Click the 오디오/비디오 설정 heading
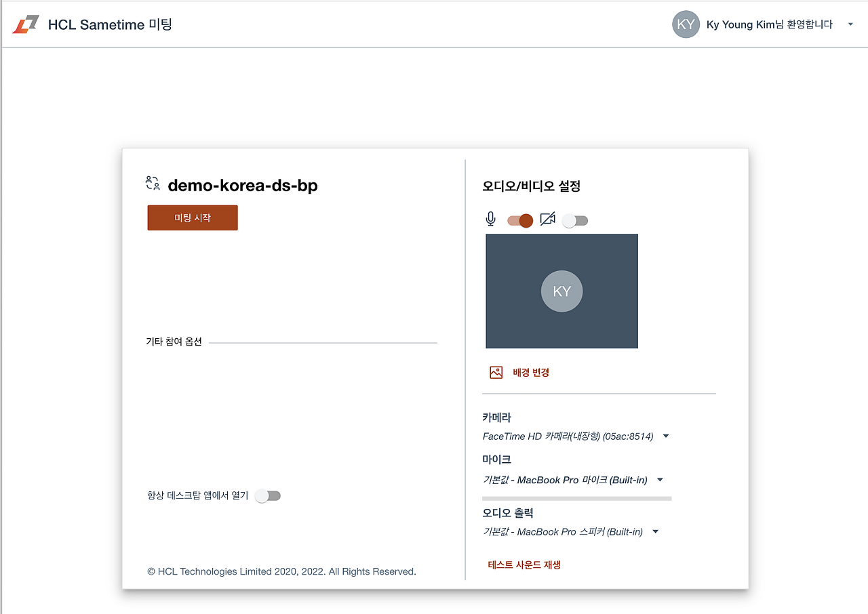This screenshot has height=614, width=868. [531, 186]
